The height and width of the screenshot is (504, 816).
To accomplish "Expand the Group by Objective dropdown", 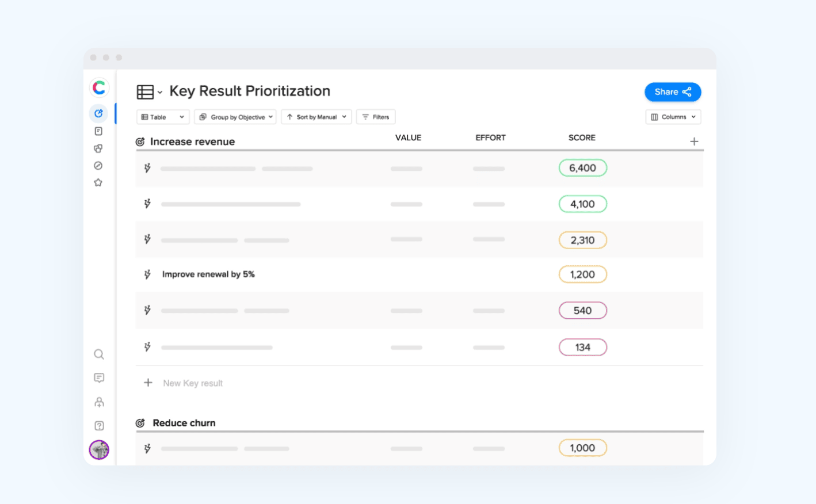I will (x=235, y=117).
